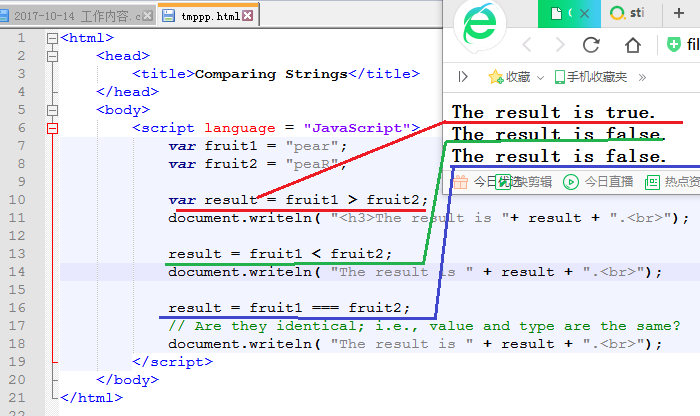Screen dimensions: 700x416
Task: Go back in the browser
Action: [527, 45]
